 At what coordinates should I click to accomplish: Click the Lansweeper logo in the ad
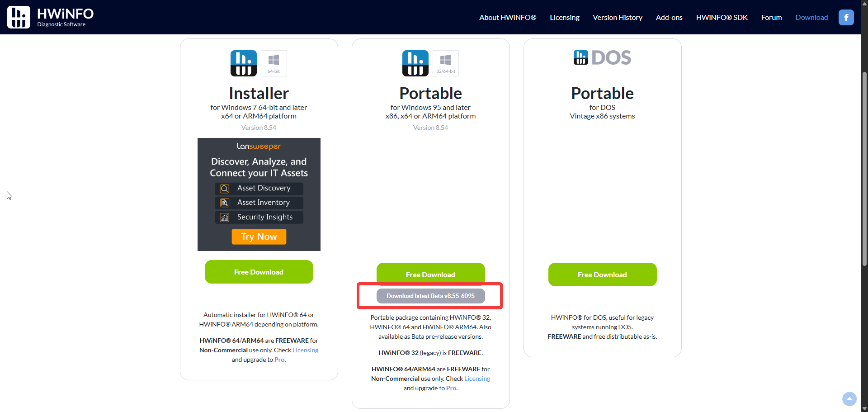259,146
